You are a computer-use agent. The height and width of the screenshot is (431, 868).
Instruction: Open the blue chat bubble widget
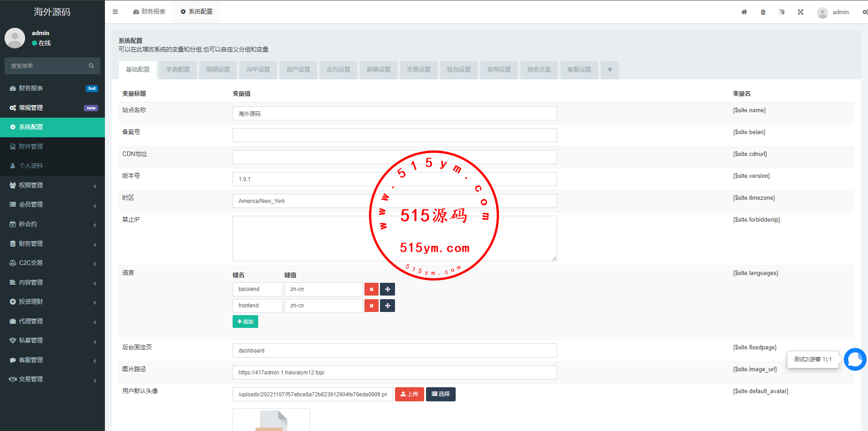(x=854, y=359)
